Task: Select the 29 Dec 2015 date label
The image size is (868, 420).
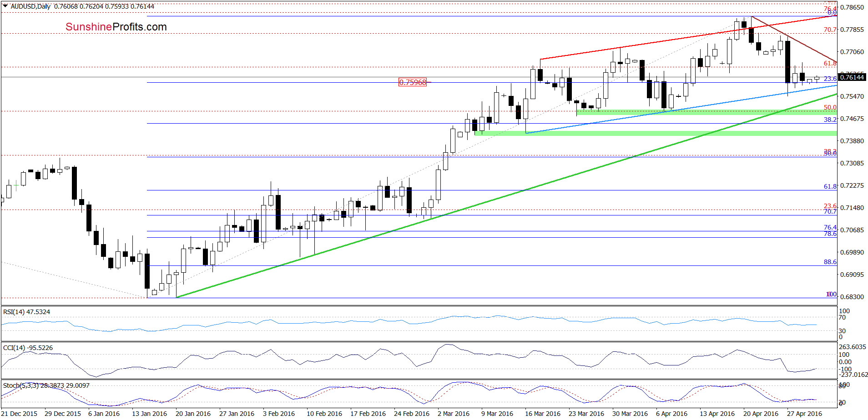Action: 63,414
